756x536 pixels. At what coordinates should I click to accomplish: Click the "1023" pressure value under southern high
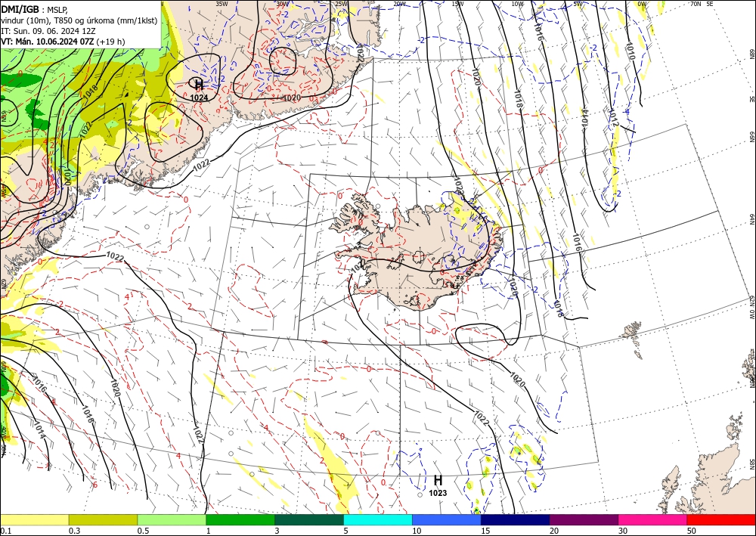[438, 493]
